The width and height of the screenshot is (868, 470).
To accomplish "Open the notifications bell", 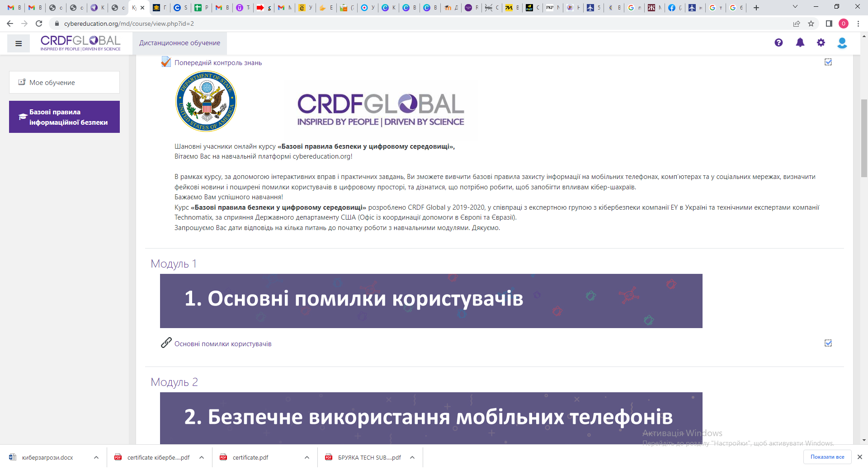I will pyautogui.click(x=800, y=42).
